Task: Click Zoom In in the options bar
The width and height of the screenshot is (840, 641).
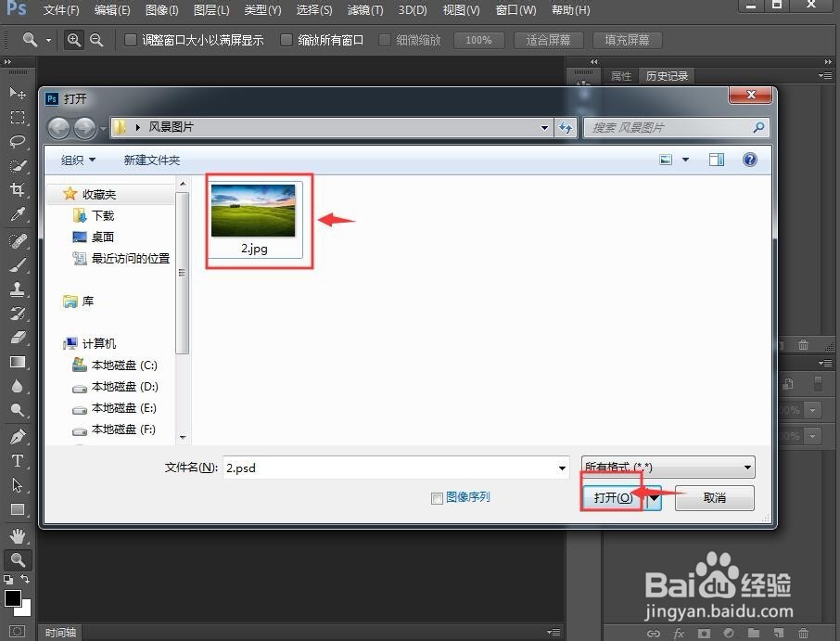Action: [x=74, y=40]
